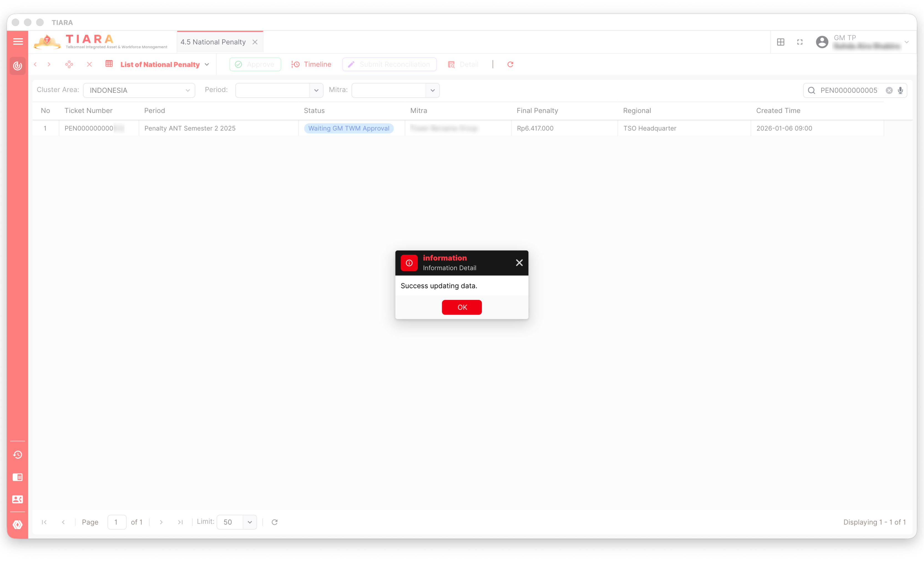Open the Cluster Area dropdown
924x561 pixels.
pyautogui.click(x=139, y=90)
